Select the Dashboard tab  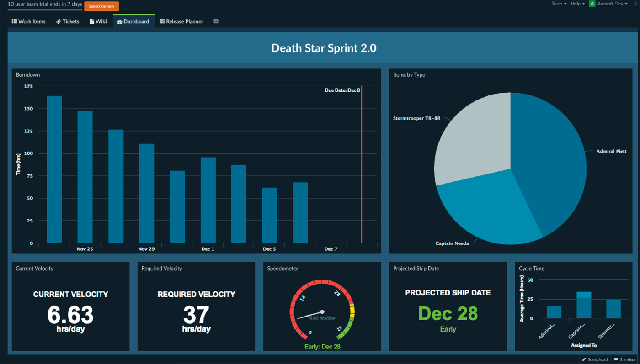tap(133, 21)
